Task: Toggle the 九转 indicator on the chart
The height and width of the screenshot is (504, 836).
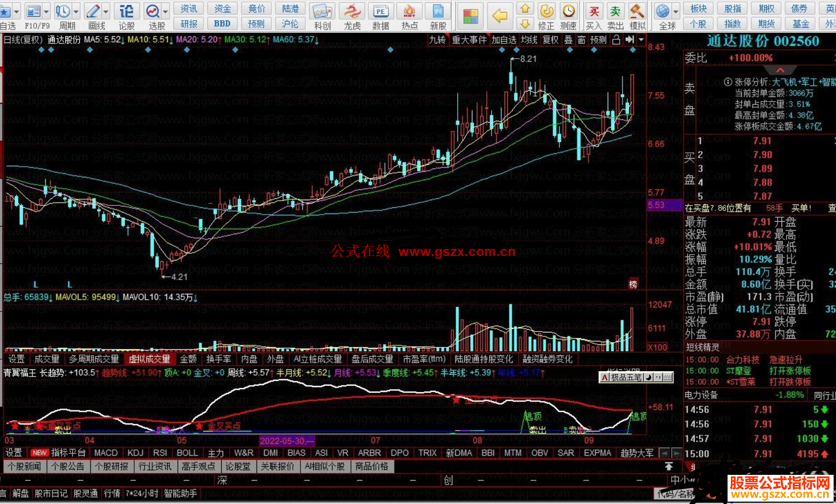Action: (x=437, y=40)
